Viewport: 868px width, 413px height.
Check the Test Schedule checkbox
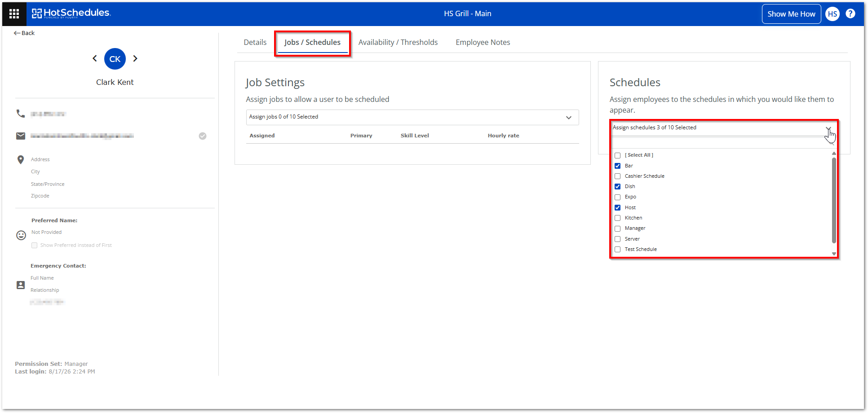pyautogui.click(x=618, y=250)
